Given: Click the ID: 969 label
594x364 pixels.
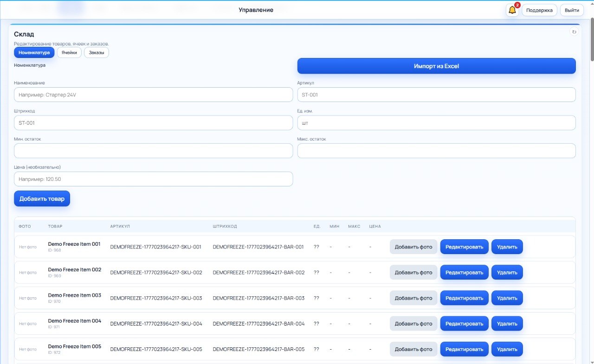Looking at the screenshot, I should point(54,276).
